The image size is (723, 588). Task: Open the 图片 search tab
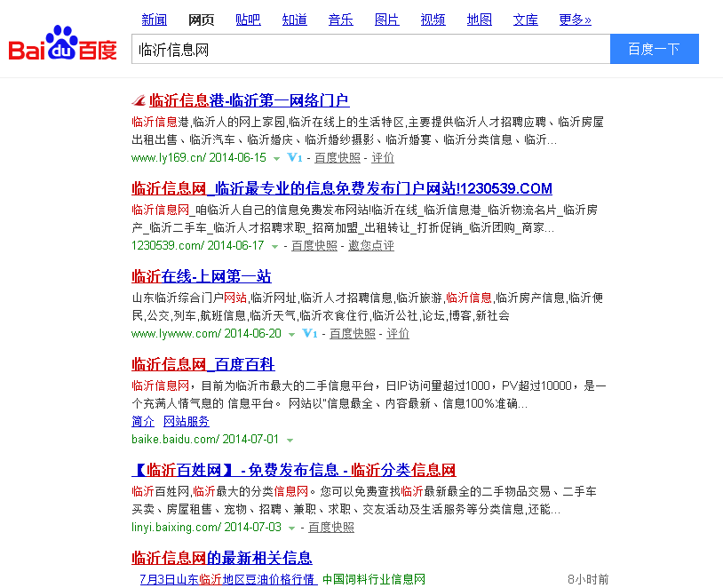pyautogui.click(x=386, y=20)
